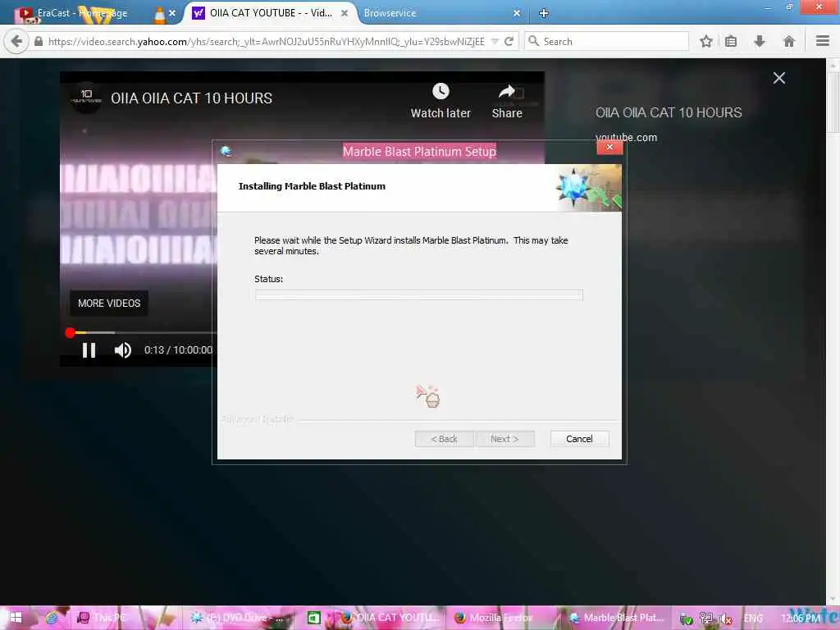Click the Share arrow icon
Viewport: 840px width, 630px height.
[507, 92]
